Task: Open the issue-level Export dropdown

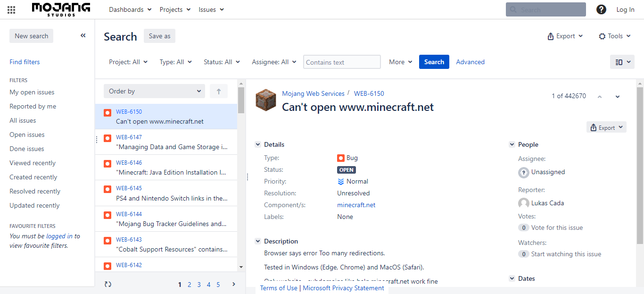Action: (x=606, y=127)
